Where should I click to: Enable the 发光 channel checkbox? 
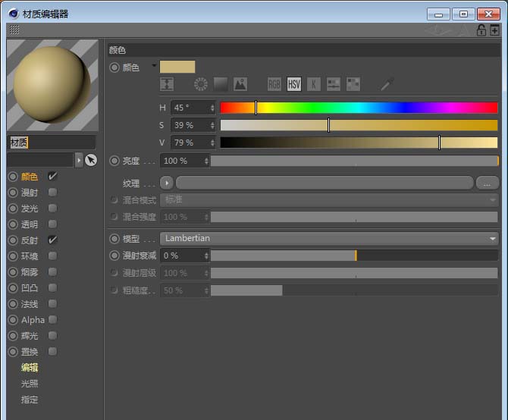click(x=52, y=208)
